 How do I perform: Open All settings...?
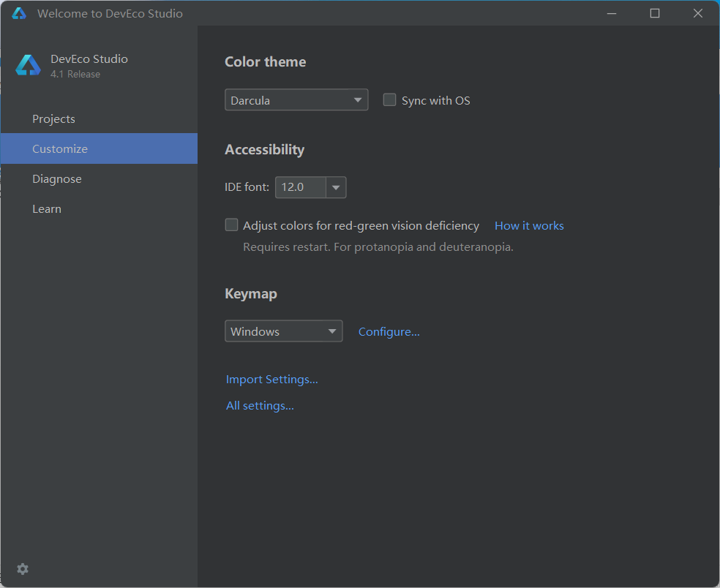coord(260,405)
